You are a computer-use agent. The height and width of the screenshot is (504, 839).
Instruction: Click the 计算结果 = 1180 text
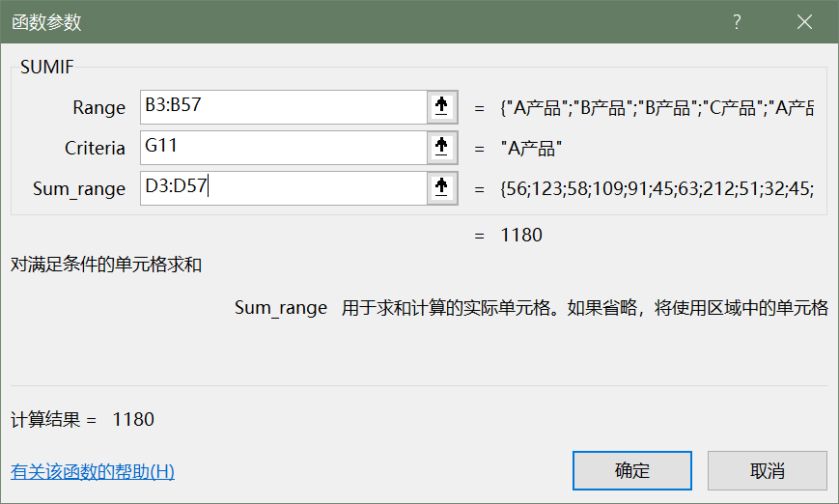(x=82, y=420)
